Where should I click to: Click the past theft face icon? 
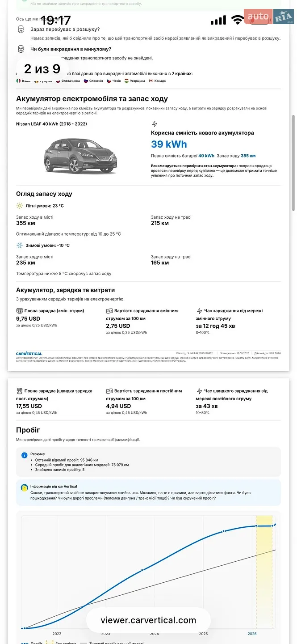click(21, 49)
